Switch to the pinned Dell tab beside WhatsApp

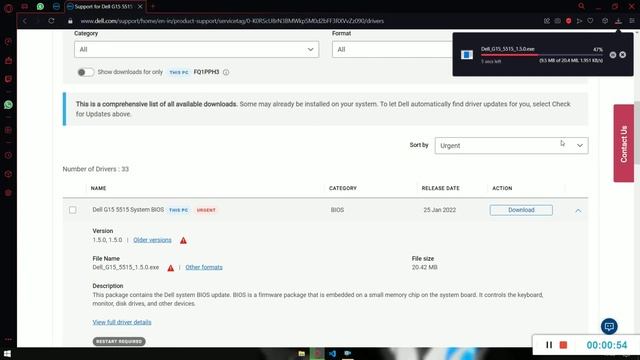56,6
